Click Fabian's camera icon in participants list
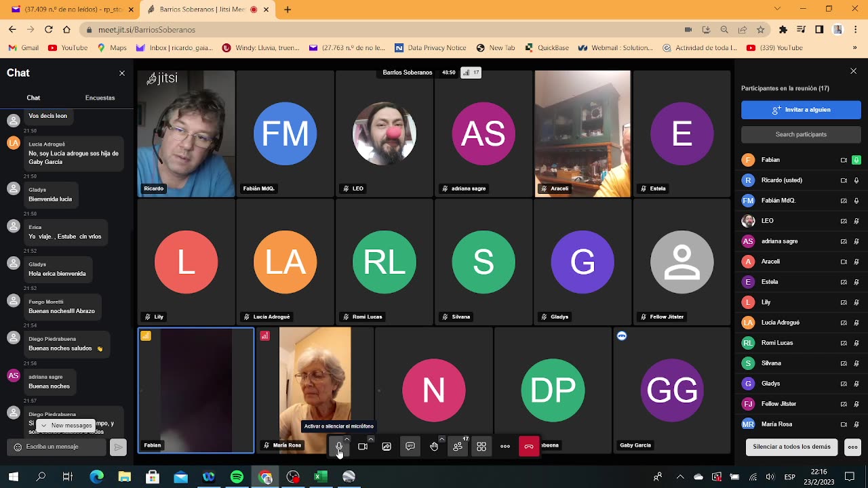Image resolution: width=868 pixels, height=488 pixels. (x=844, y=160)
